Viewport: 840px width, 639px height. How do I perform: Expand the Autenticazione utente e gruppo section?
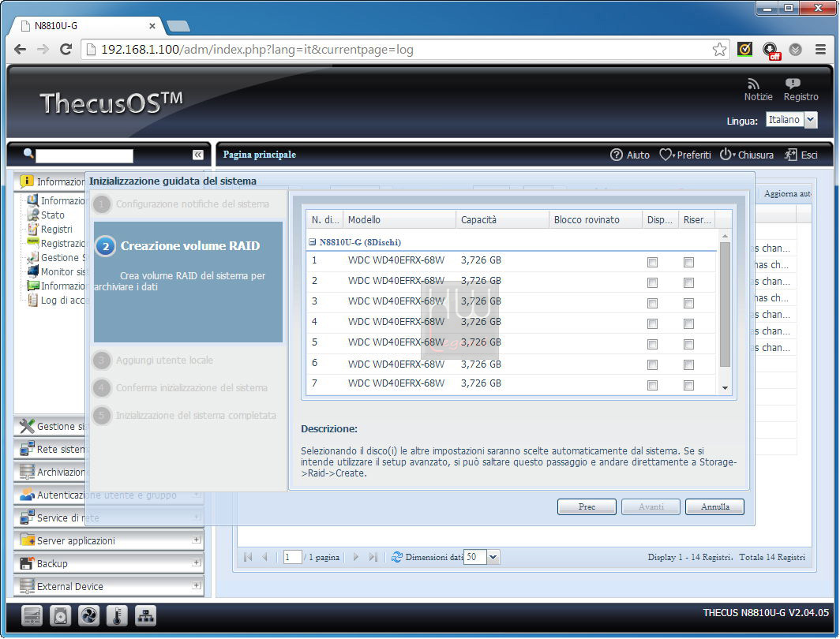click(196, 495)
